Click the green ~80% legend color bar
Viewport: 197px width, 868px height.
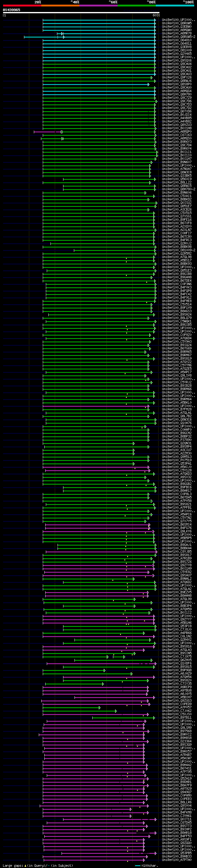137,6
